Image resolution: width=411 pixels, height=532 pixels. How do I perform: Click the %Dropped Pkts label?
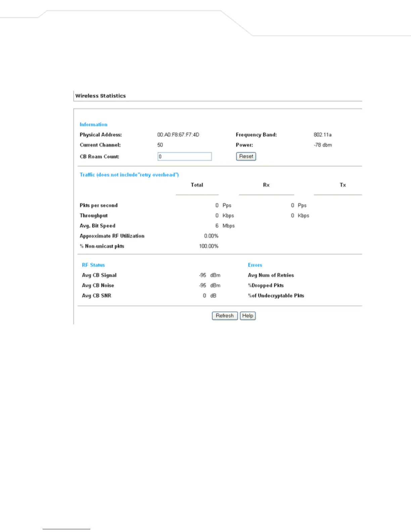point(266,285)
